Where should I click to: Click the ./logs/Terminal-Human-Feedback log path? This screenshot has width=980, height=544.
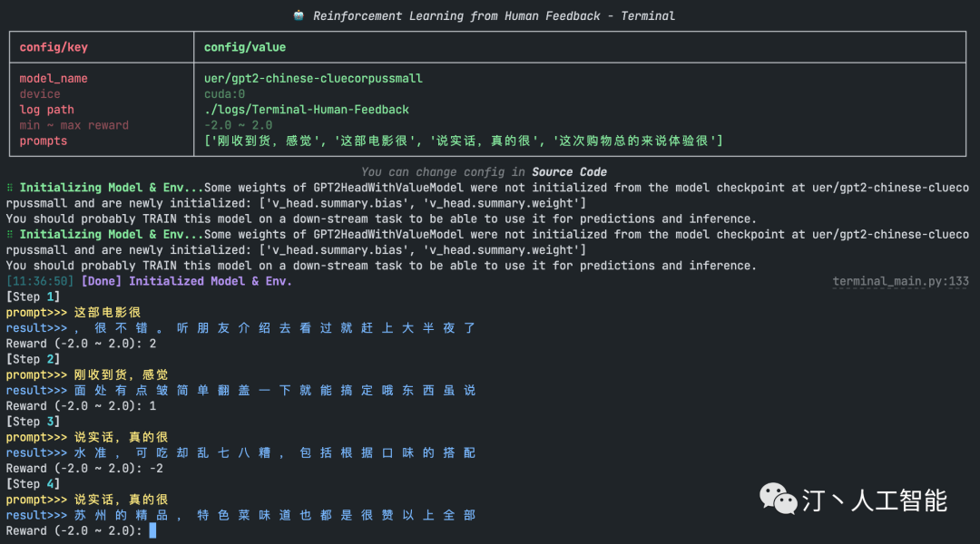click(306, 110)
